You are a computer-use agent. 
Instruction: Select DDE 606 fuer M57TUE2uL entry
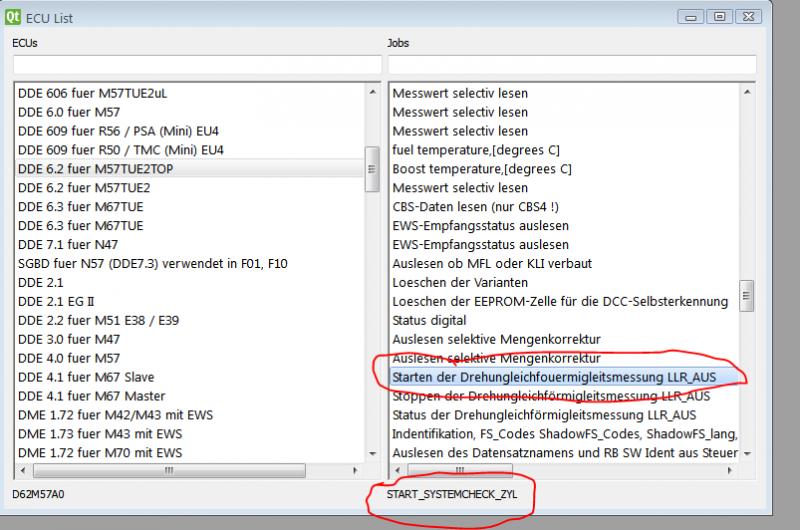point(92,93)
